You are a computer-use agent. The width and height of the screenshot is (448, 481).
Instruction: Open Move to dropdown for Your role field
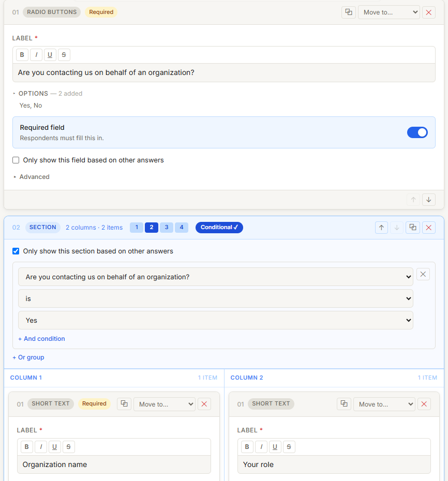(384, 404)
